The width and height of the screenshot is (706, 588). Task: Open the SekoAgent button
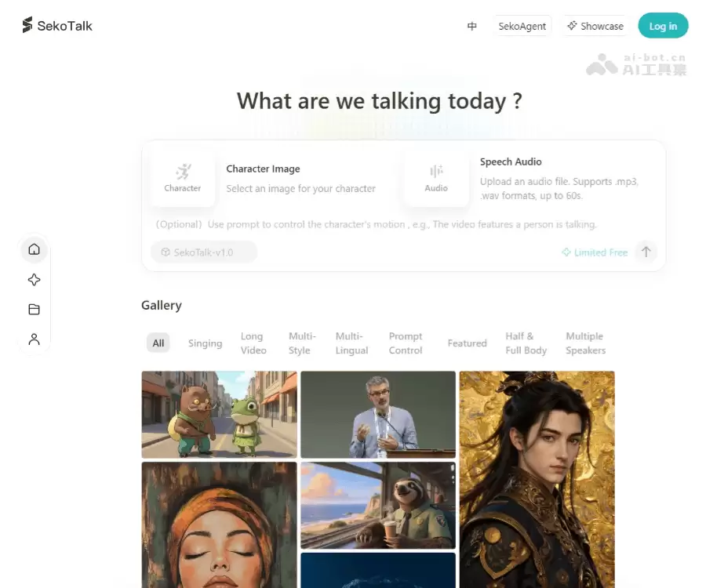click(522, 26)
